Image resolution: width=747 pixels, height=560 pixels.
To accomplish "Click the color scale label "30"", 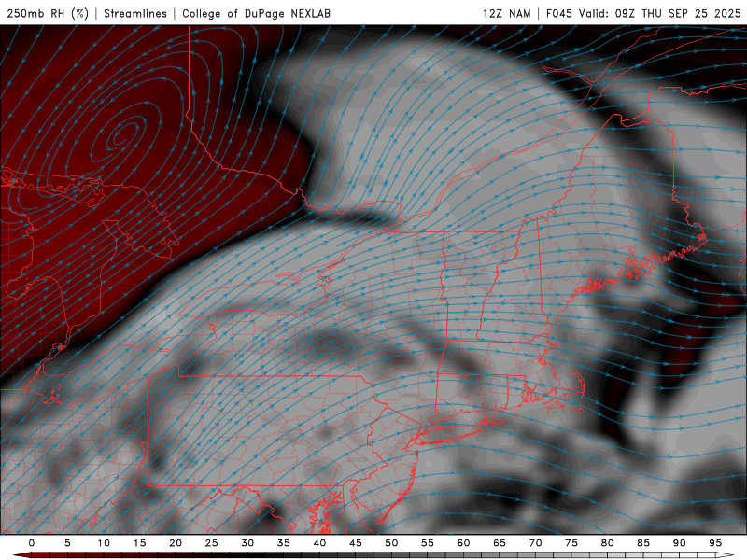I will tap(247, 543).
